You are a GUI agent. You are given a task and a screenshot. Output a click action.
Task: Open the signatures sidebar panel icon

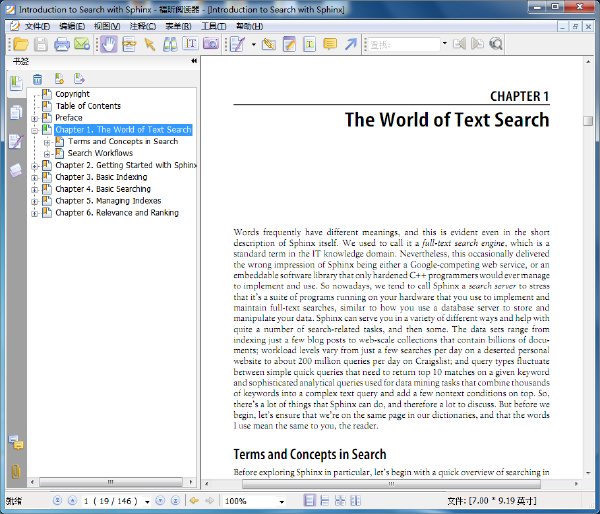coord(16,141)
